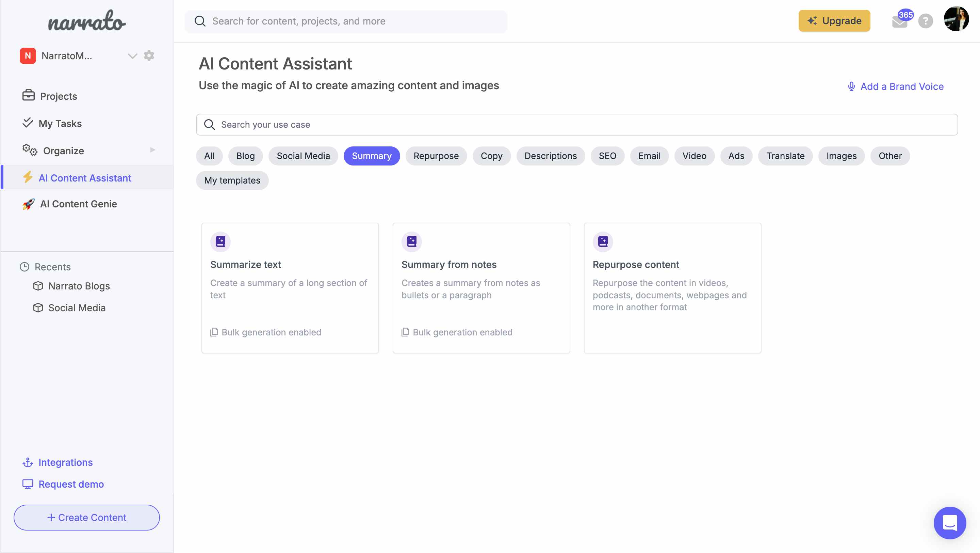Viewport: 980px width, 553px height.
Task: Click the Integrations anchor icon
Action: 28,462
